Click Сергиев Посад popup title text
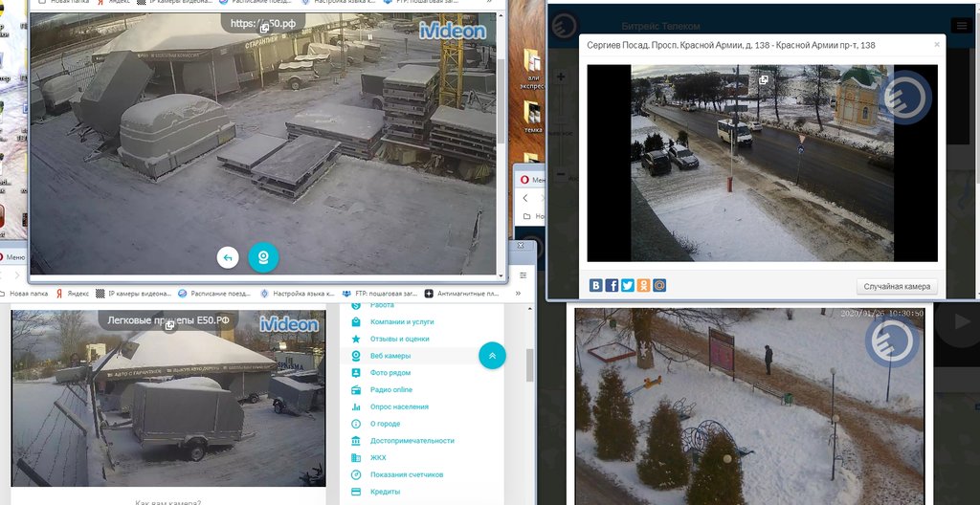Viewport: 980px width, 505px height. (x=731, y=45)
